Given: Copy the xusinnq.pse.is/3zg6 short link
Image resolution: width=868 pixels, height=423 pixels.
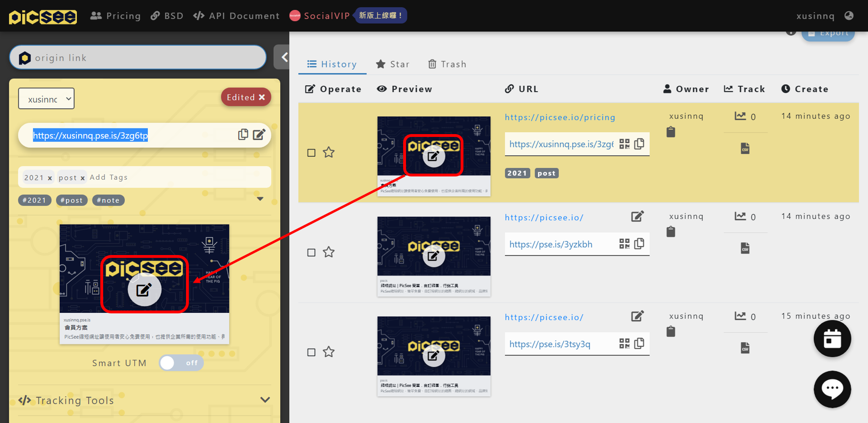Looking at the screenshot, I should point(639,144).
